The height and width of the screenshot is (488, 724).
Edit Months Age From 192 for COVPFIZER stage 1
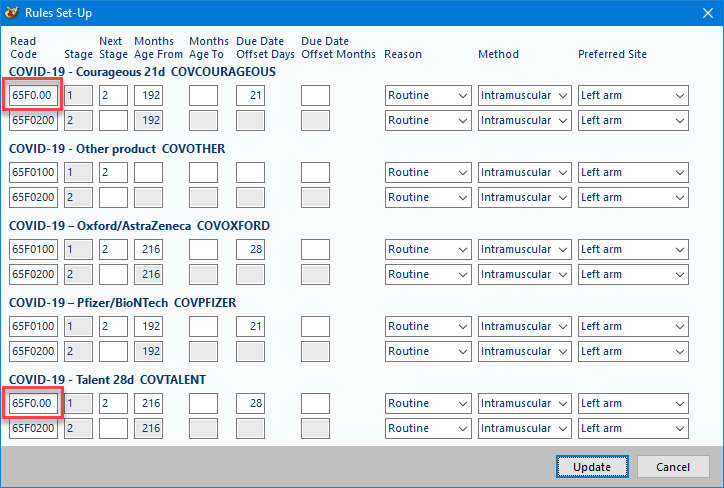pos(148,327)
